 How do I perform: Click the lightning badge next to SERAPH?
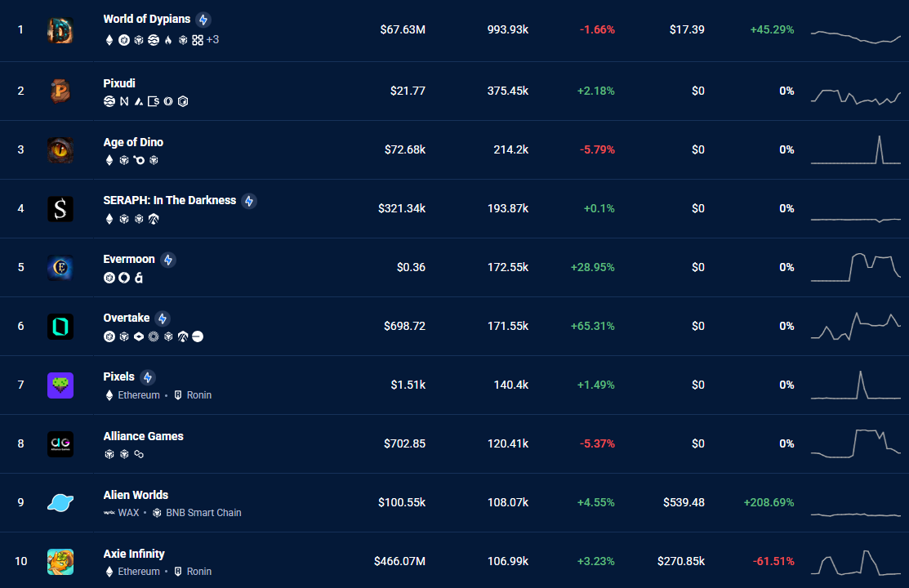249,201
